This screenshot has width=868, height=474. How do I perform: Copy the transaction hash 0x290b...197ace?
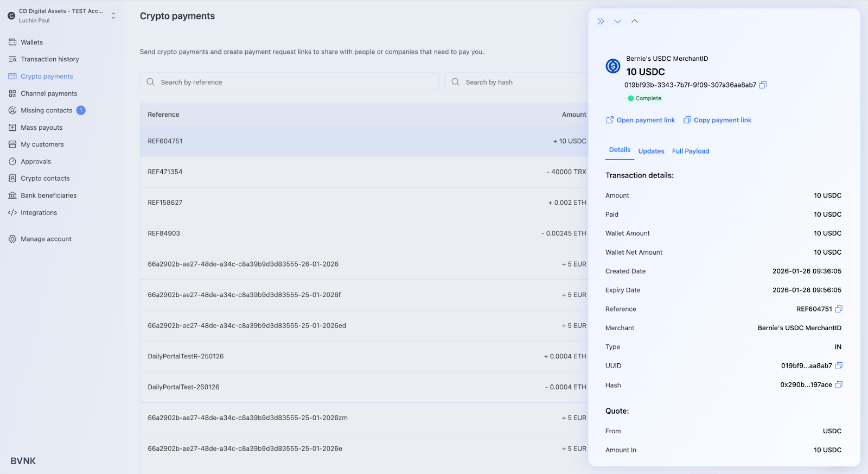pos(839,385)
